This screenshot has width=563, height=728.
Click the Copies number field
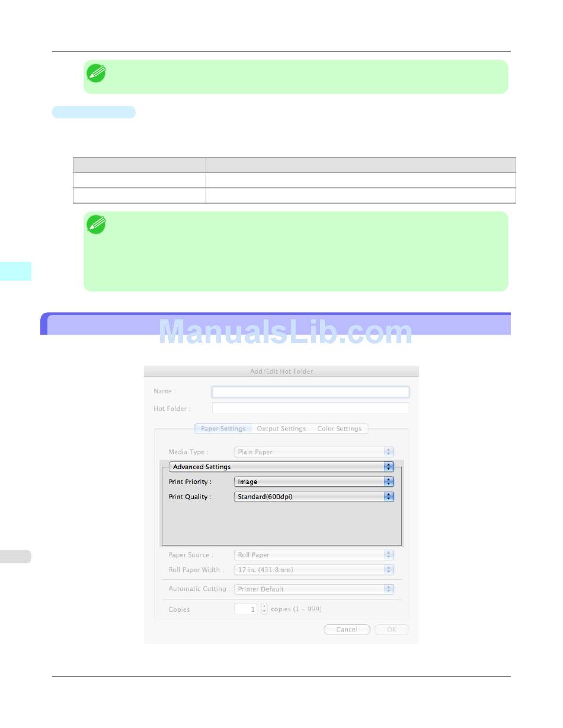pyautogui.click(x=245, y=609)
